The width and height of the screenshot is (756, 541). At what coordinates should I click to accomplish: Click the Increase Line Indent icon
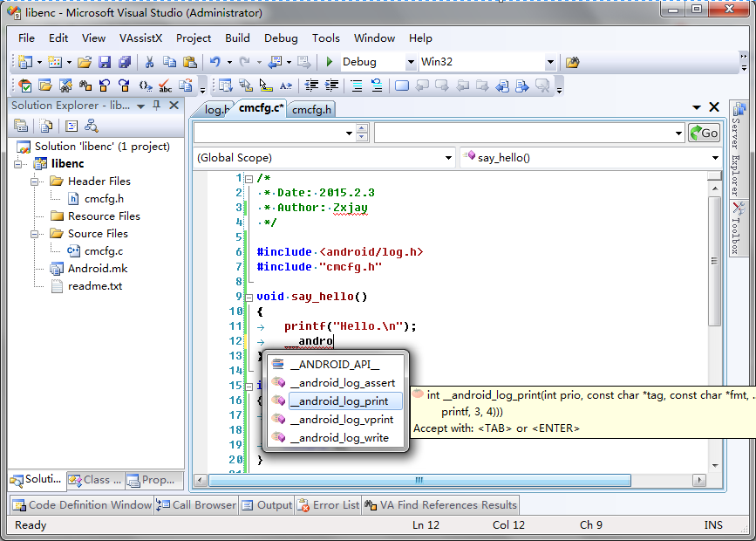coord(331,86)
